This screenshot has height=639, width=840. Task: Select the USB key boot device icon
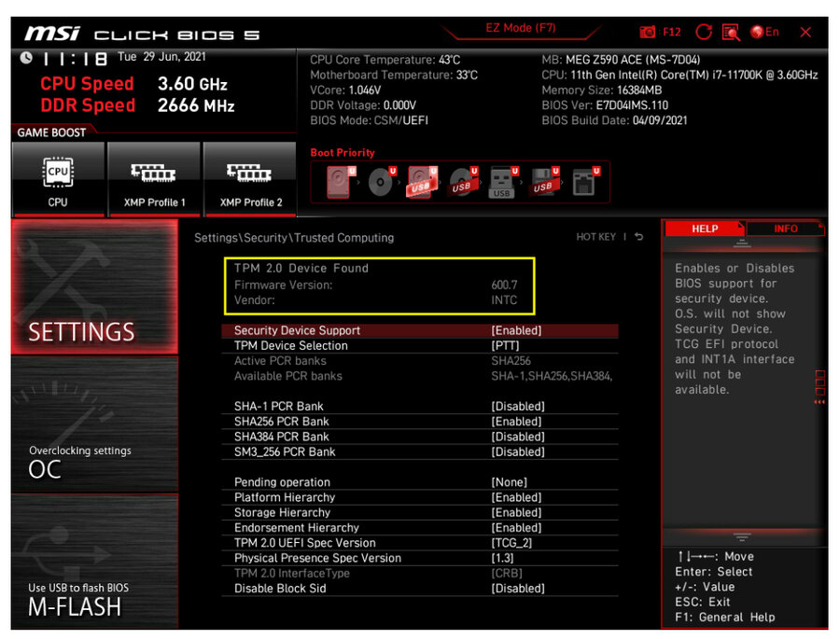click(x=503, y=182)
